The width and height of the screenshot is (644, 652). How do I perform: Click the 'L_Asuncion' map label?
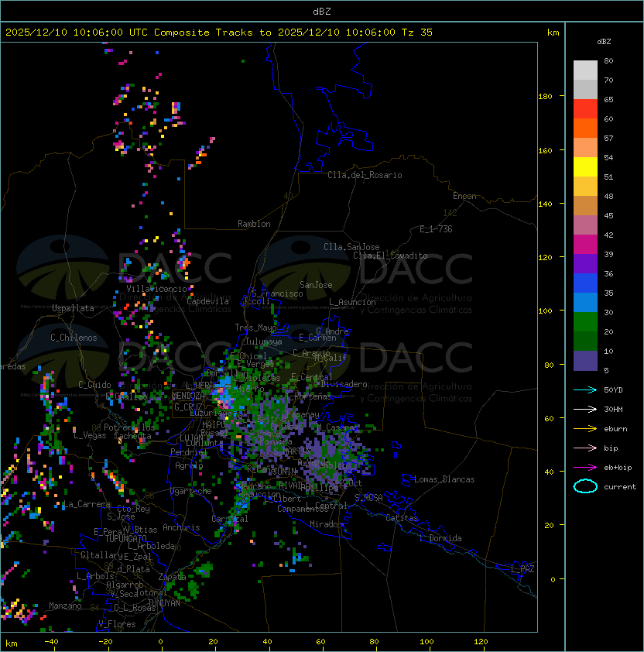click(352, 302)
